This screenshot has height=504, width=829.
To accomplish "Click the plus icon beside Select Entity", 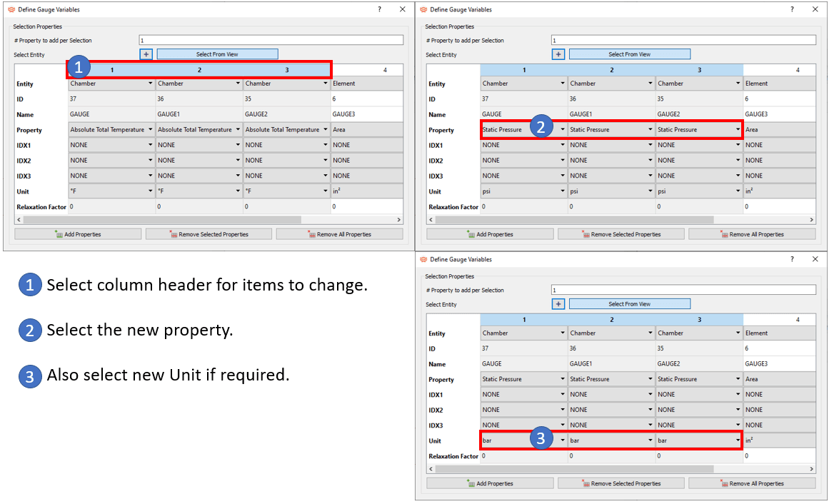I will (146, 54).
